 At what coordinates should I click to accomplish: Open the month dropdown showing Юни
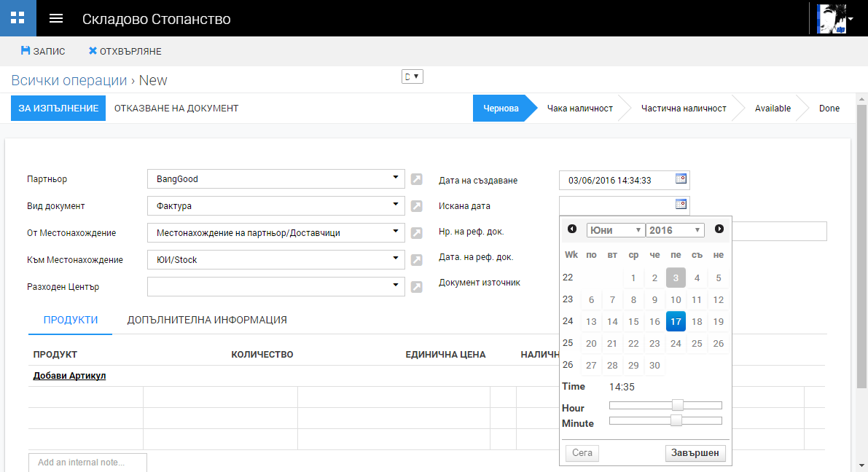click(616, 230)
